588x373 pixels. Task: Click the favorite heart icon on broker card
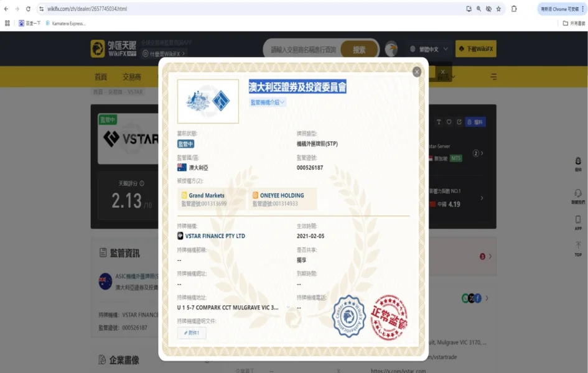pyautogui.click(x=449, y=122)
